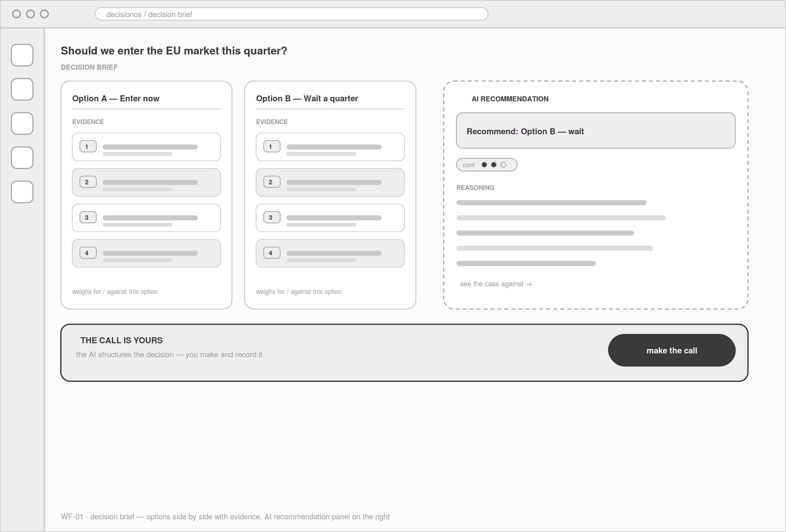Click the make the call button
Viewport: 786px width, 532px height.
[x=672, y=350]
